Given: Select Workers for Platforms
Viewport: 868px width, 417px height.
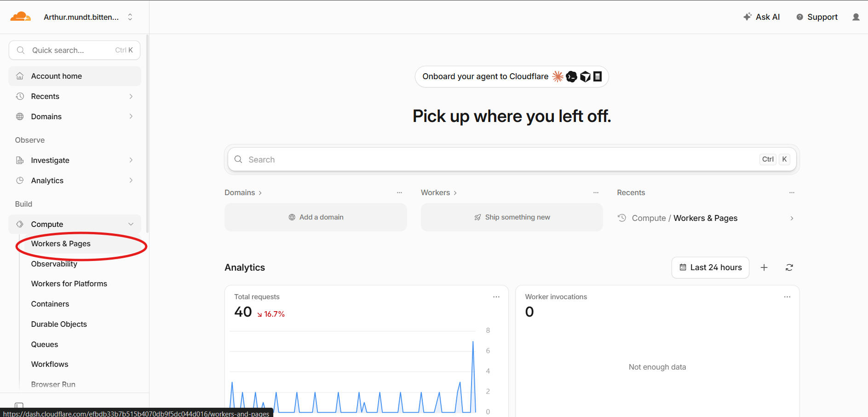Looking at the screenshot, I should pos(69,284).
